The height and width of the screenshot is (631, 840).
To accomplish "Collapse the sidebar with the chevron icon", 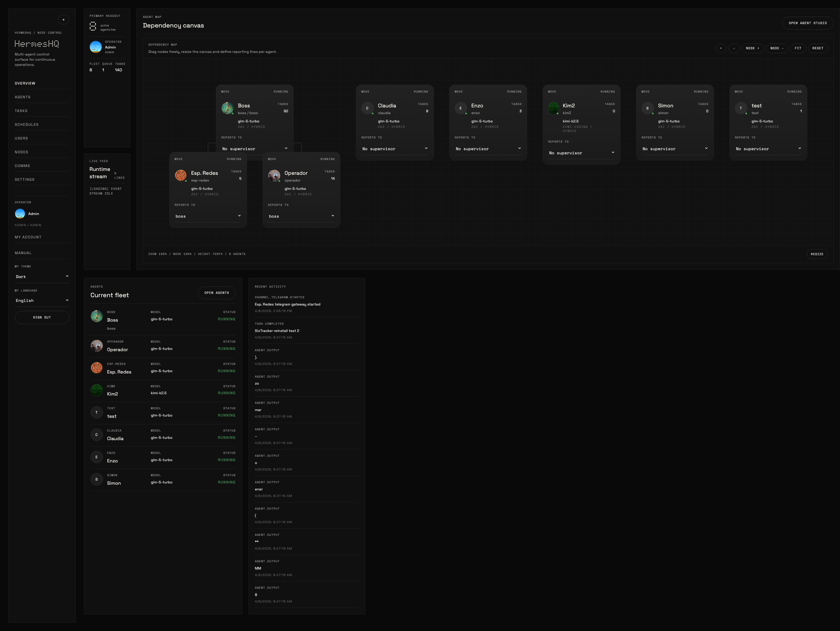I will click(63, 19).
